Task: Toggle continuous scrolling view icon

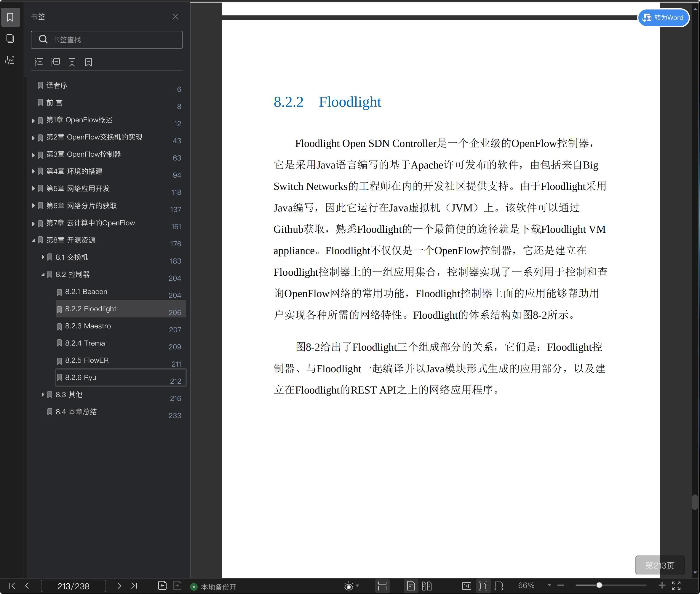Action: [x=382, y=586]
